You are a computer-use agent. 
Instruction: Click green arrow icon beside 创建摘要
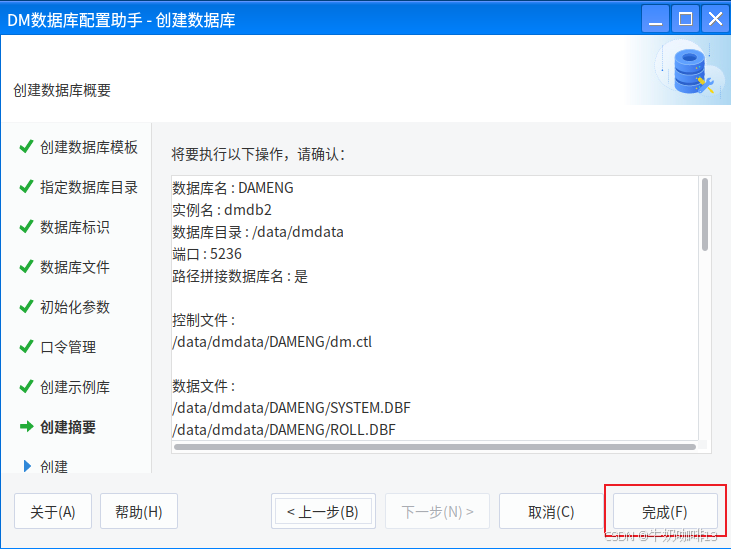(27, 426)
